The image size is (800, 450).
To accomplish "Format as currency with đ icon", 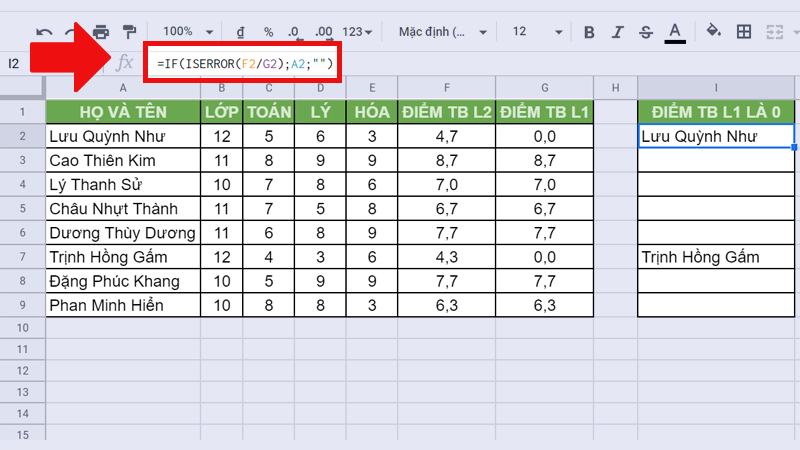I will (x=241, y=31).
